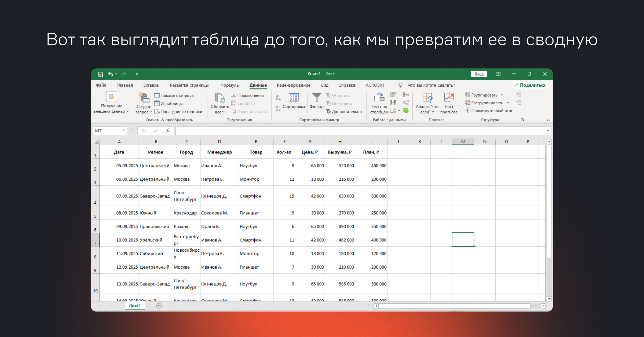Click the Share button
The height and width of the screenshot is (337, 644).
pos(530,85)
